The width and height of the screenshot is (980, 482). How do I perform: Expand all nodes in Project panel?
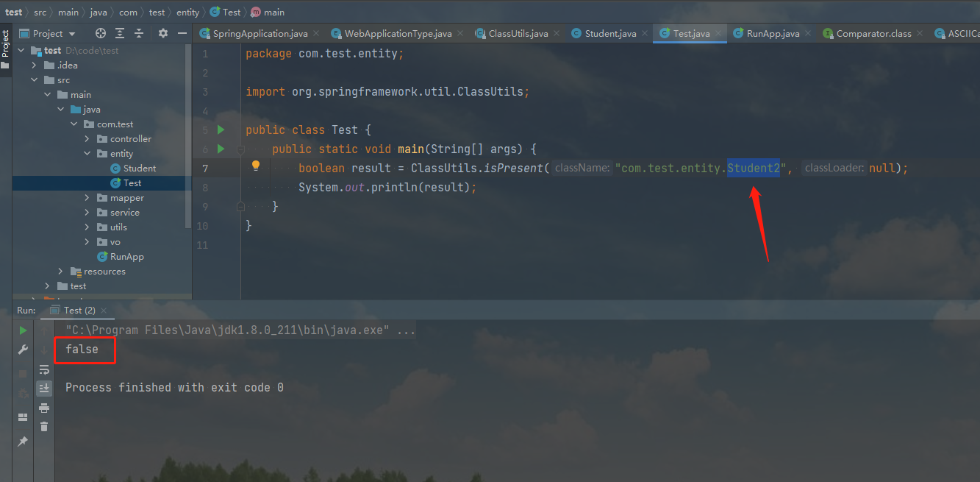[x=120, y=33]
